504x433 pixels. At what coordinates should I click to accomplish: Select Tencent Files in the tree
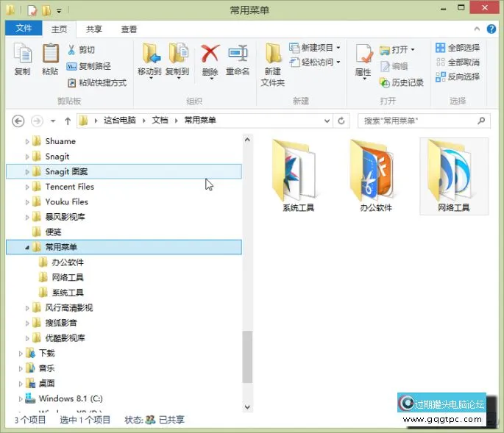pyautogui.click(x=70, y=187)
